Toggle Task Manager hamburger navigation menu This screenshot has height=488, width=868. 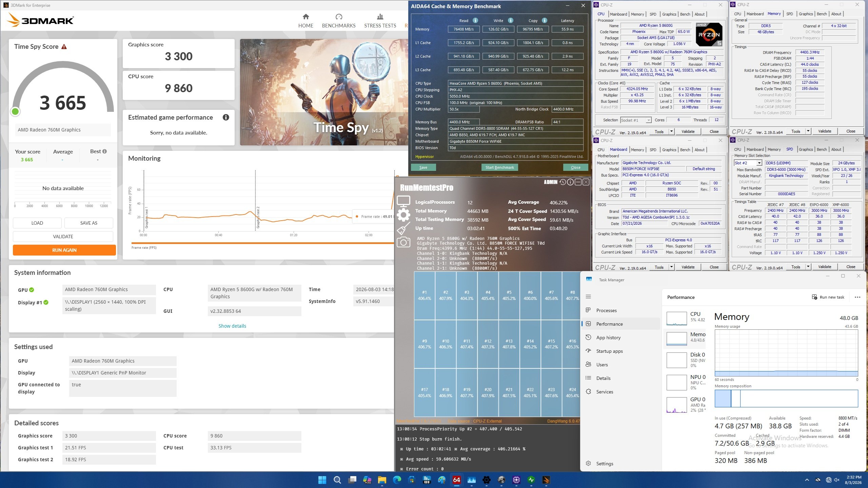point(588,297)
